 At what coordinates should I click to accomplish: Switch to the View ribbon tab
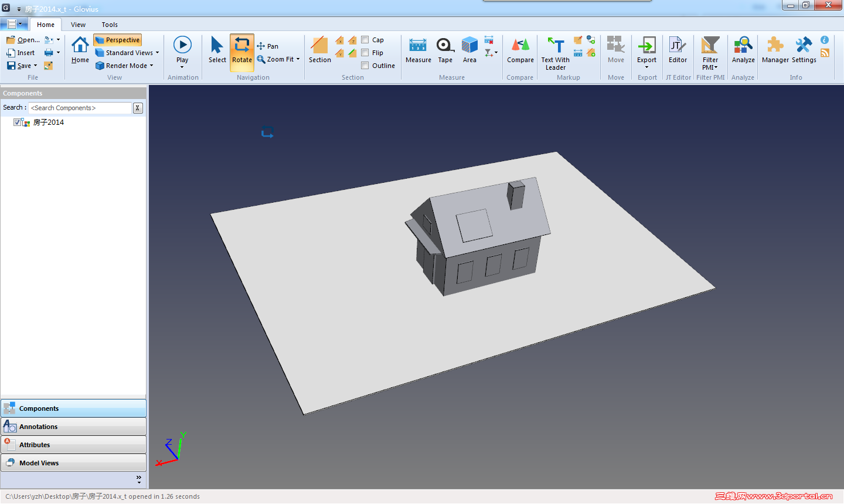pyautogui.click(x=78, y=25)
